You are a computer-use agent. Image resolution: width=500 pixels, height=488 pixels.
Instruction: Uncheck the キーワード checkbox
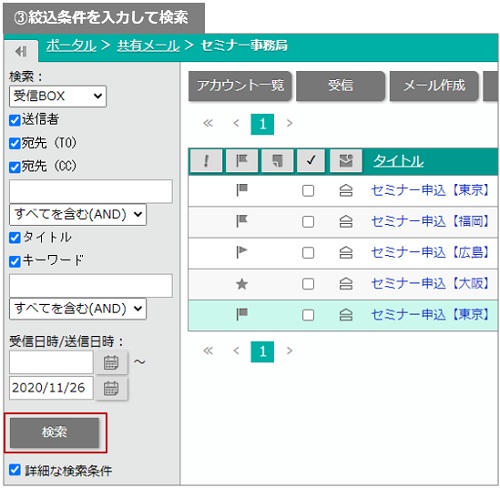point(15,261)
